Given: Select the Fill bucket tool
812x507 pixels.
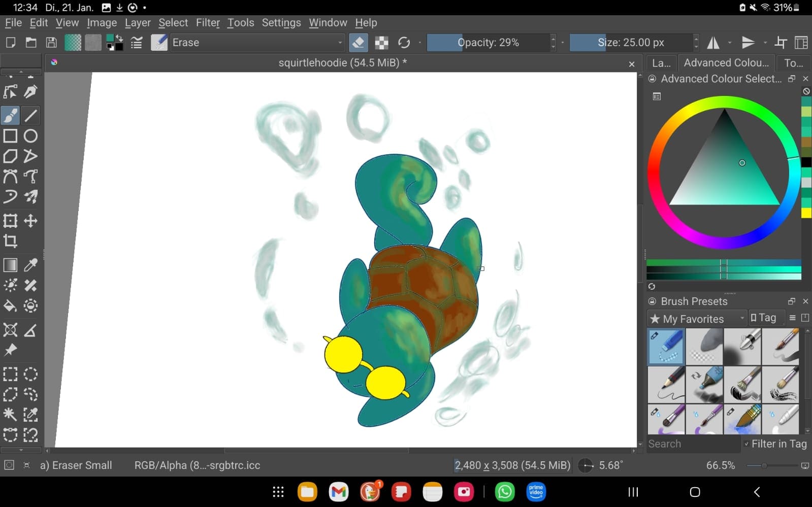Looking at the screenshot, I should click(10, 306).
